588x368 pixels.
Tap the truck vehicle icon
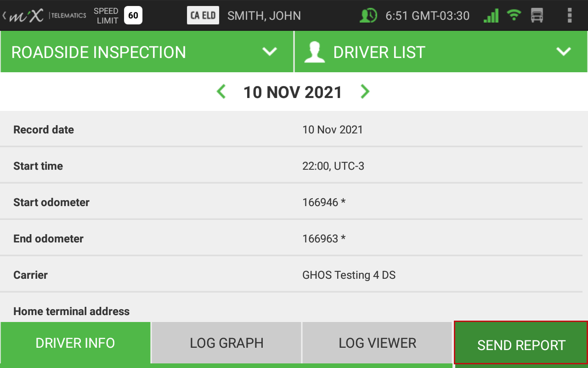(x=537, y=16)
